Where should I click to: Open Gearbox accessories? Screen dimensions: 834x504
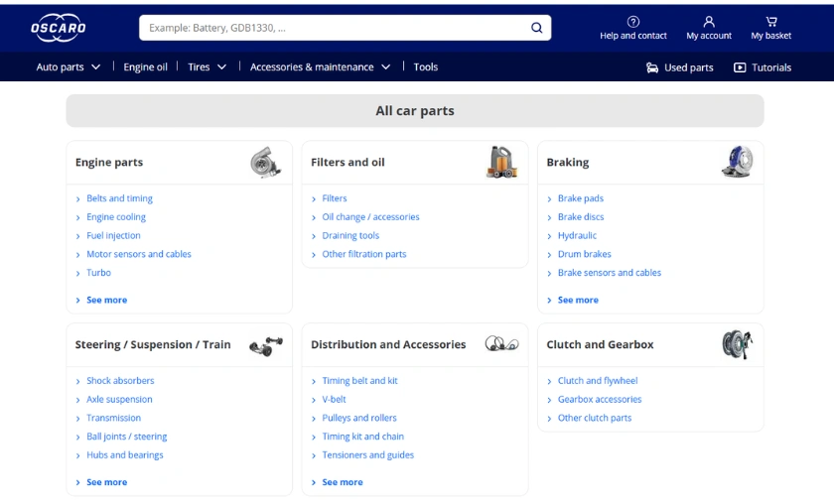click(600, 399)
